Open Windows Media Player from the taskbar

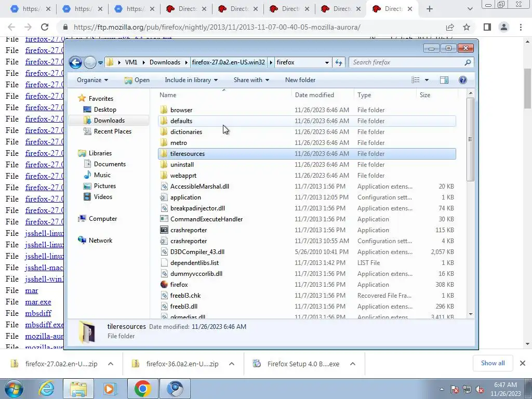(110, 389)
